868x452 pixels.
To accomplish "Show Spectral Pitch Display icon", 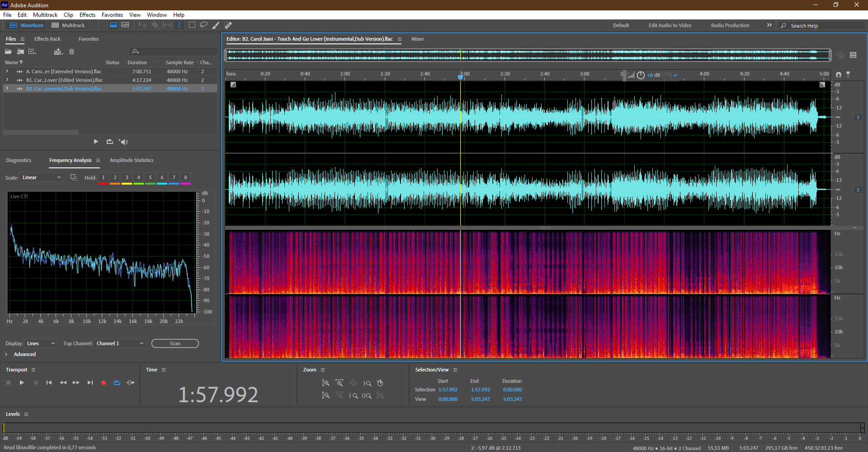I will click(125, 25).
